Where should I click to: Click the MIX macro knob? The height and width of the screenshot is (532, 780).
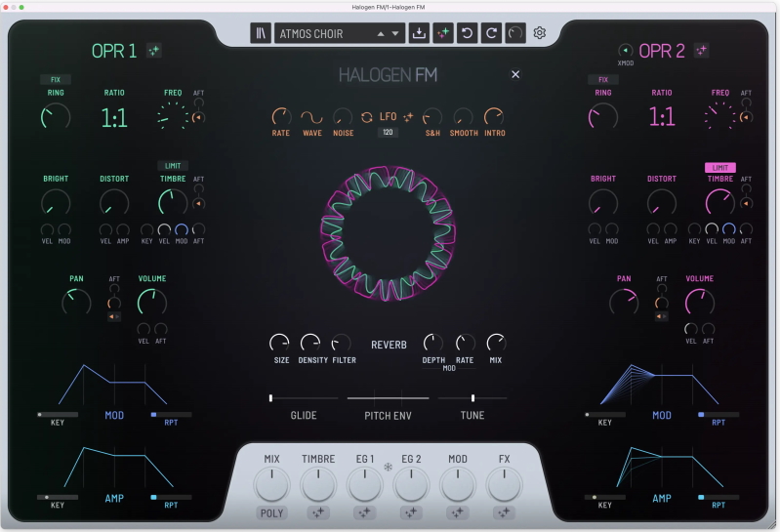tap(271, 484)
